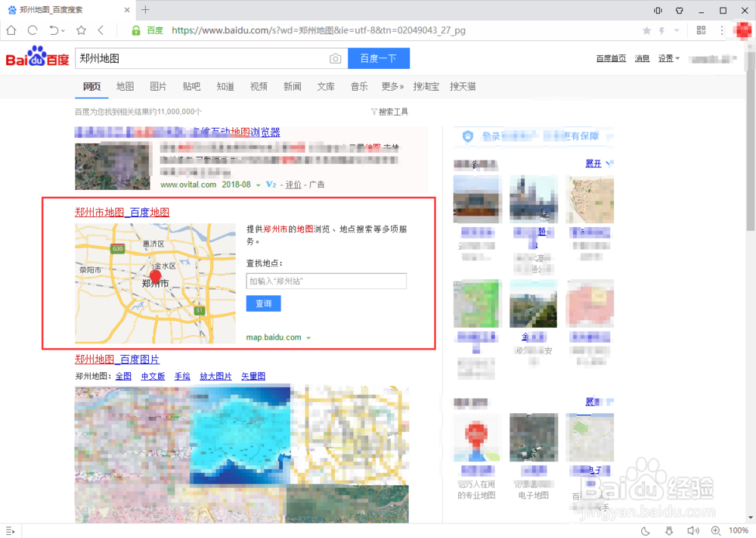The image size is (756, 538).
Task: Mute page audio with the speaker icon
Action: click(x=693, y=530)
